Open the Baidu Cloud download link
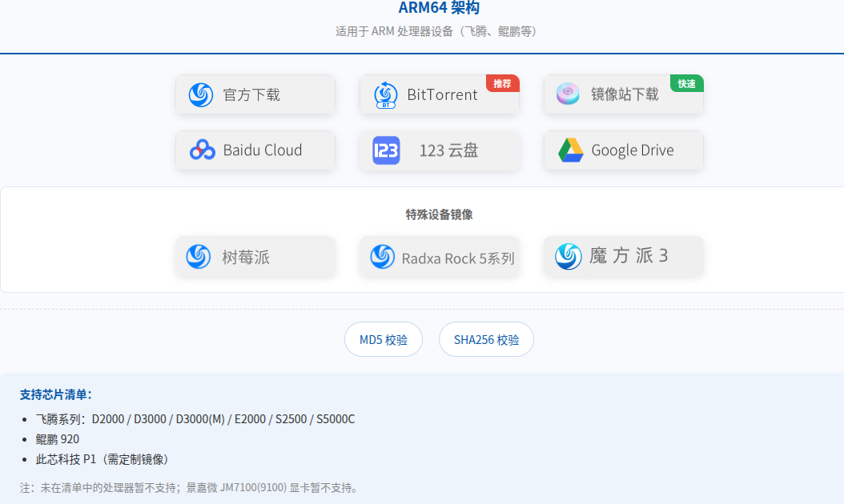 [x=255, y=150]
